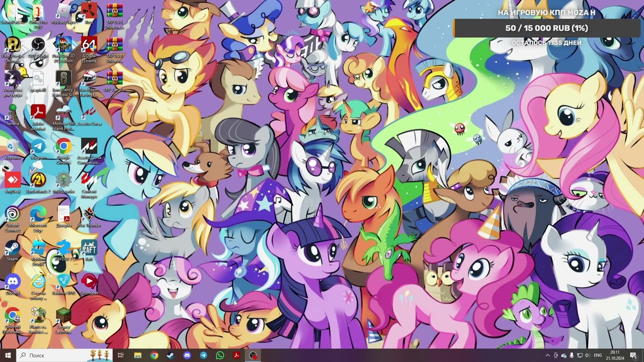Open the RaceRoom Racing Experience icon

pos(89,83)
